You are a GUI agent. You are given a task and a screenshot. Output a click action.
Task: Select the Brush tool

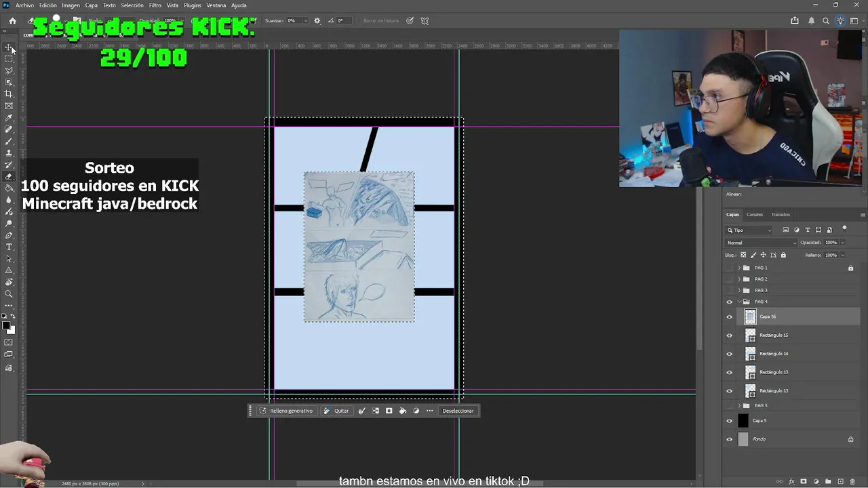pos(9,141)
